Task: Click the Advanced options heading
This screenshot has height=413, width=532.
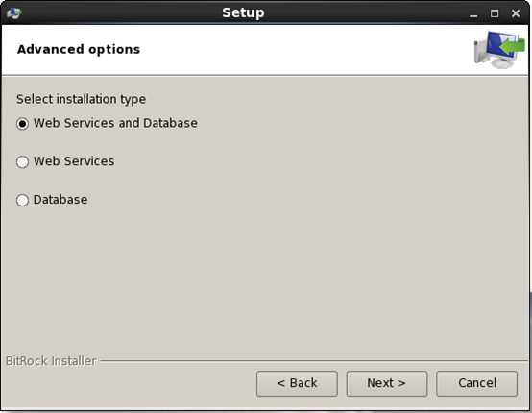Action: tap(79, 50)
